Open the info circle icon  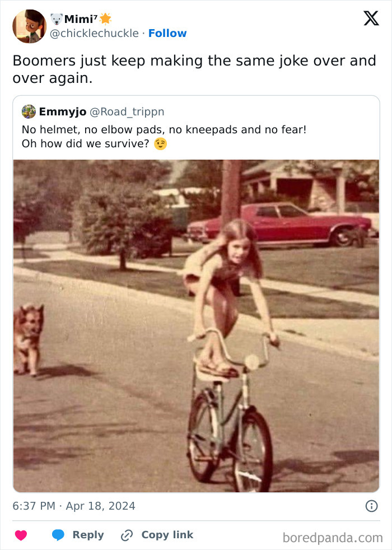pyautogui.click(x=371, y=506)
